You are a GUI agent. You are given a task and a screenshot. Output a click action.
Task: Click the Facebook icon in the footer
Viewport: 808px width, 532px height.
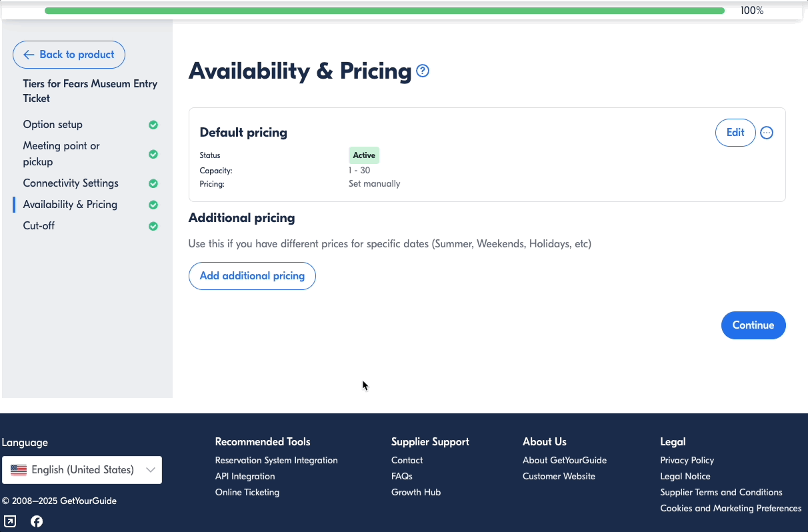(x=37, y=521)
